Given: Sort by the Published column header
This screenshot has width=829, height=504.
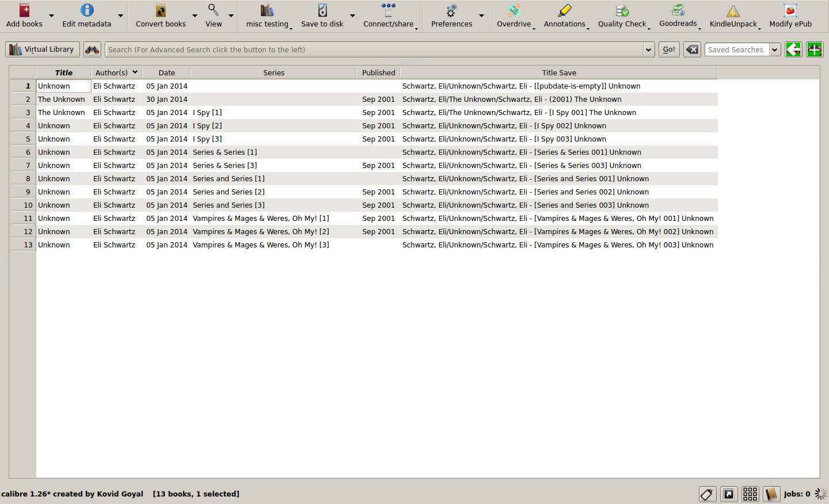Looking at the screenshot, I should pyautogui.click(x=379, y=72).
